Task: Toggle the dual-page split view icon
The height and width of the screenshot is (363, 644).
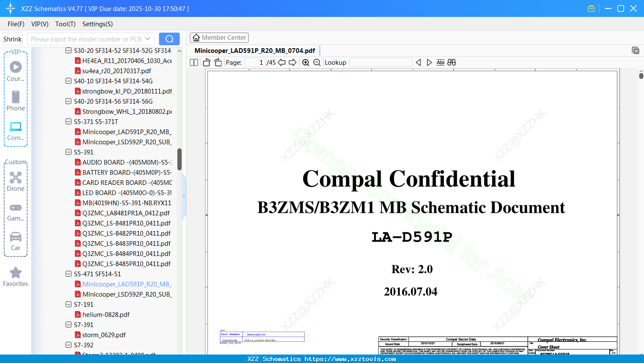Action: point(194,63)
